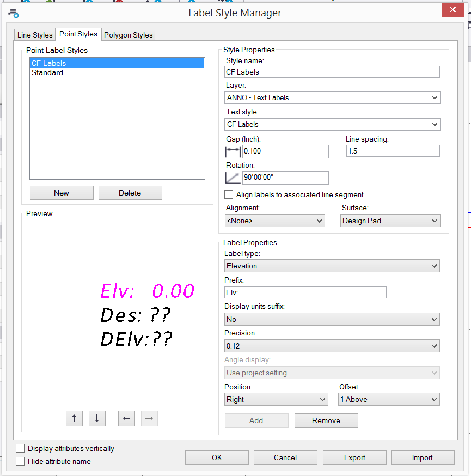Image resolution: width=471 pixels, height=476 pixels.
Task: Shift preview label right via right-arrow icon
Action: point(149,418)
